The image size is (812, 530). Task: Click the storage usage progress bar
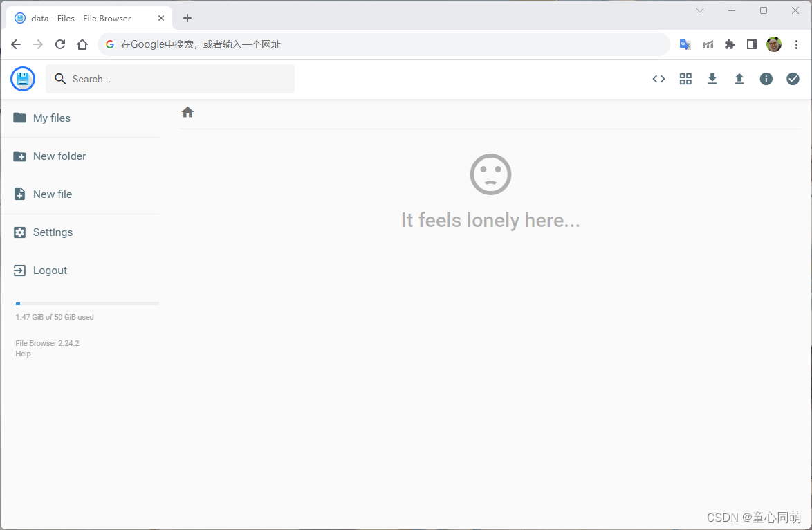(x=87, y=303)
